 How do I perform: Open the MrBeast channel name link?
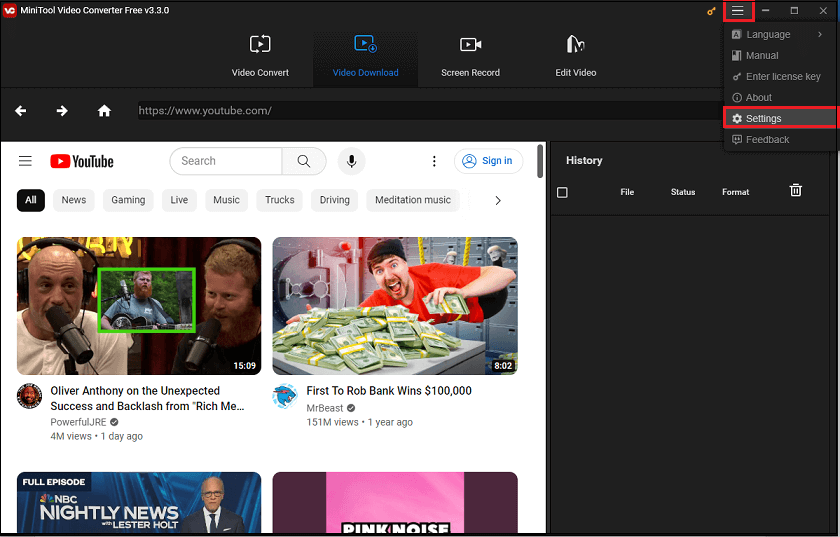[325, 408]
